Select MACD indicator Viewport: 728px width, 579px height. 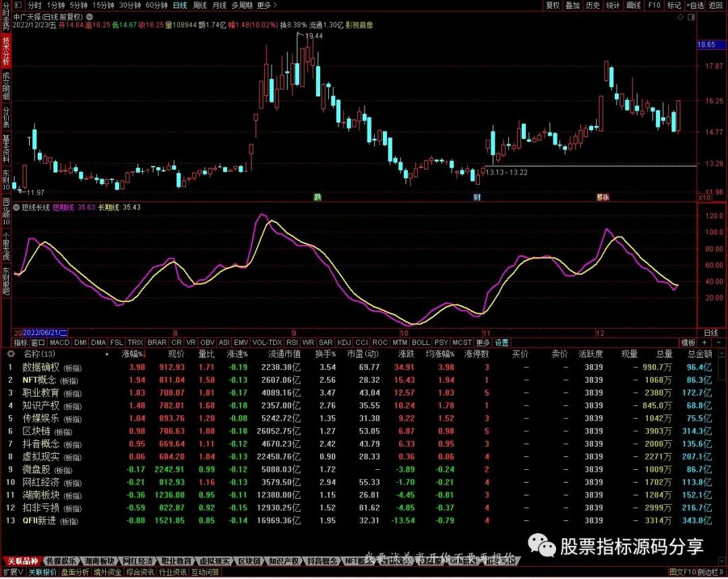(59, 342)
